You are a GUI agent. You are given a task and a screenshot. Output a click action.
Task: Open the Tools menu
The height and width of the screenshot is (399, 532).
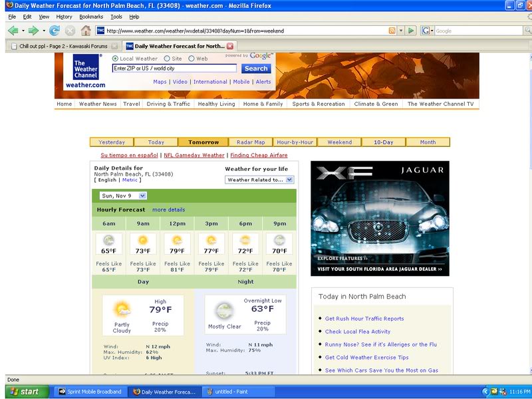point(116,17)
